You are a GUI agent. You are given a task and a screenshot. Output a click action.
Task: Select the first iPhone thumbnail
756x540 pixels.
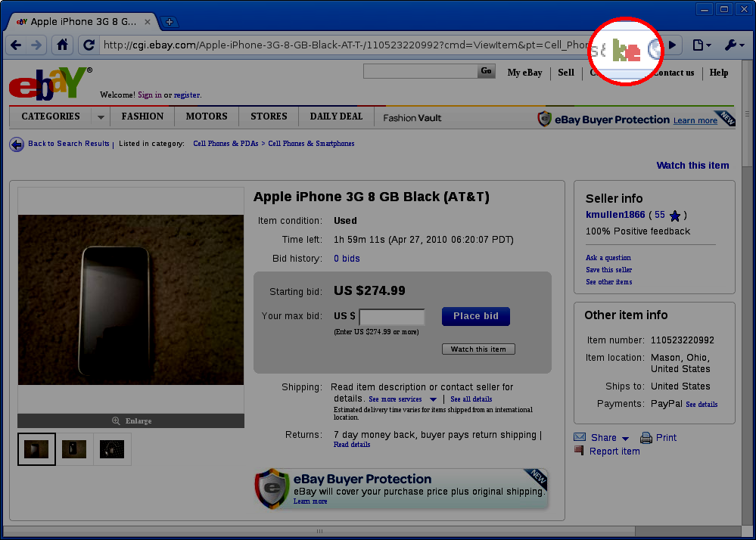[36, 449]
